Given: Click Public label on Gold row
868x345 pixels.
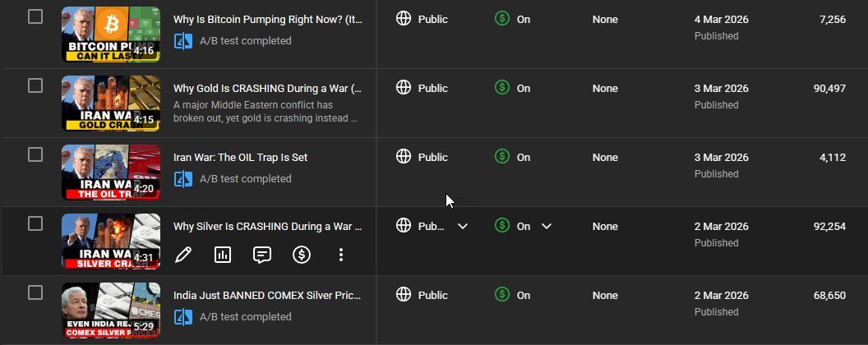Looking at the screenshot, I should click(433, 89).
